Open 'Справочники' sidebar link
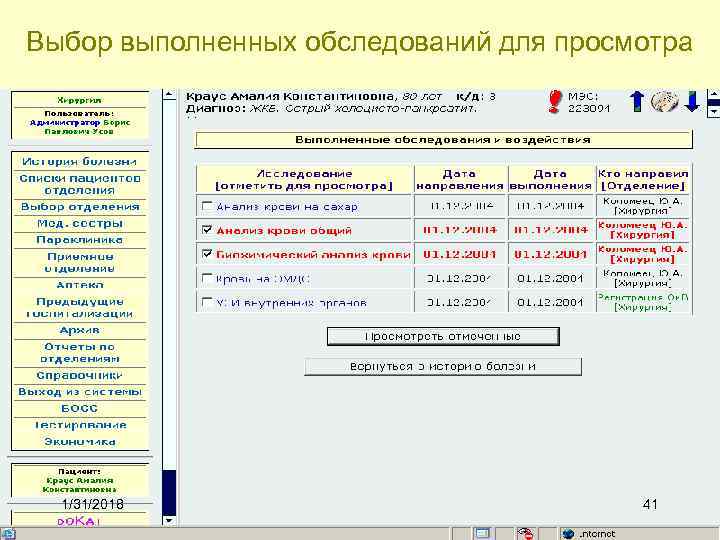Viewport: 720px width, 540px height. pos(80,375)
